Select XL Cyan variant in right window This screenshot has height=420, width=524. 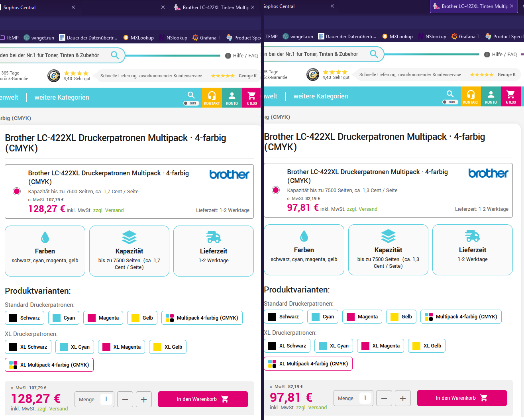point(334,346)
